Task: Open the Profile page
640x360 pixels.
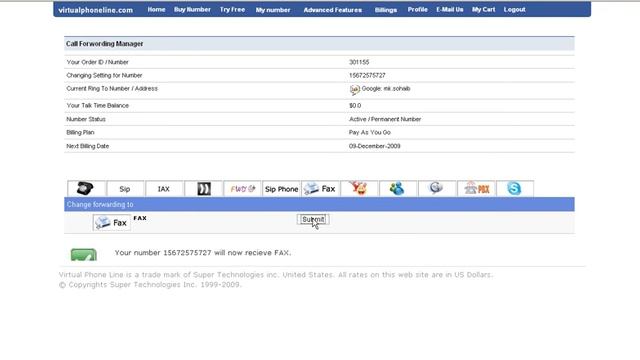Action: (418, 9)
